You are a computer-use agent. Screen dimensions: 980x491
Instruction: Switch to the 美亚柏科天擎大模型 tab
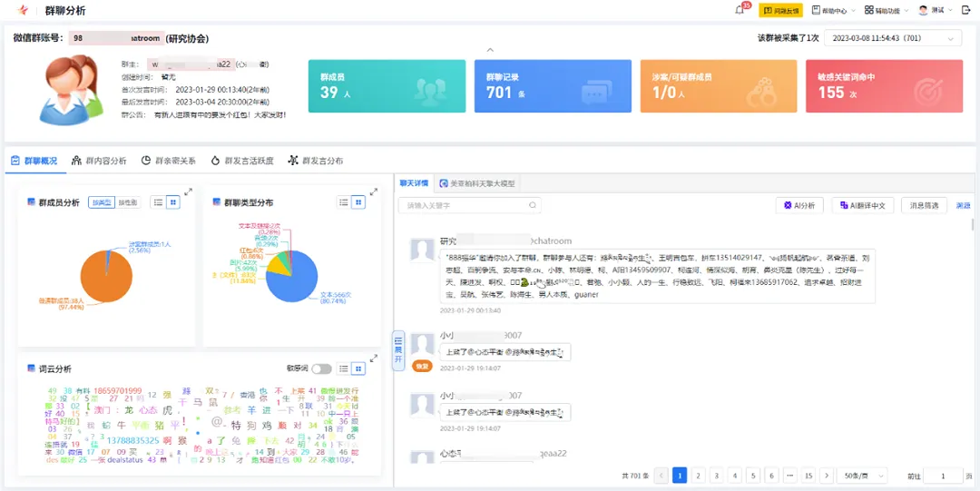[478, 183]
